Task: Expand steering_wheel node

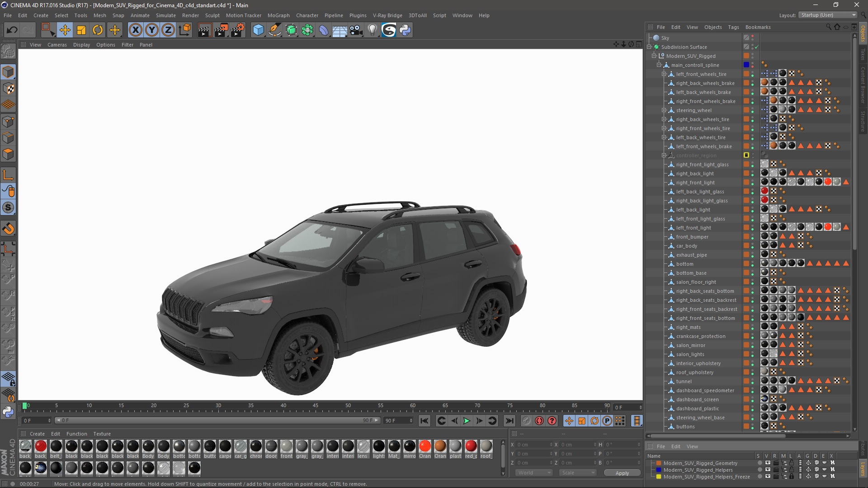Action: tap(664, 110)
